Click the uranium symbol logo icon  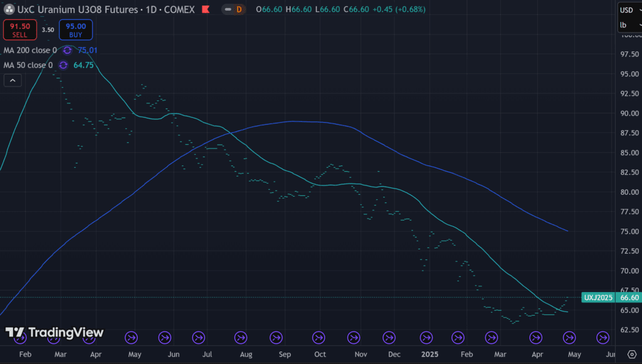[x=8, y=9]
